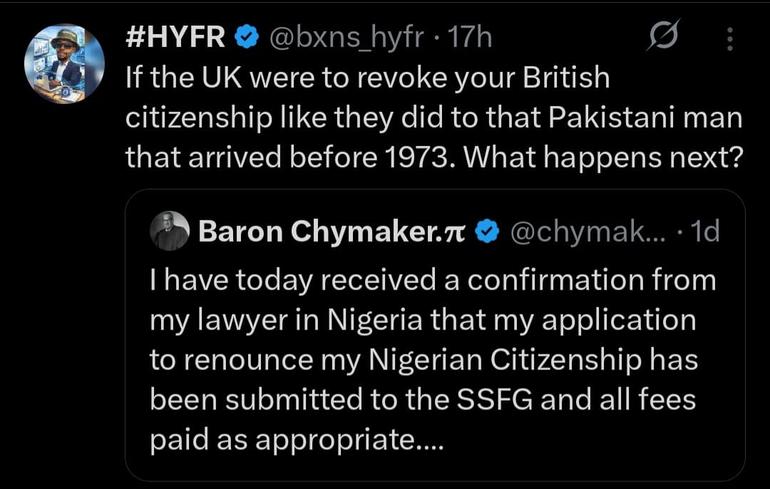Click 'my lawyer in Nigeria' line
Screen dimensions: 770x489
pyautogui.click(x=423, y=321)
